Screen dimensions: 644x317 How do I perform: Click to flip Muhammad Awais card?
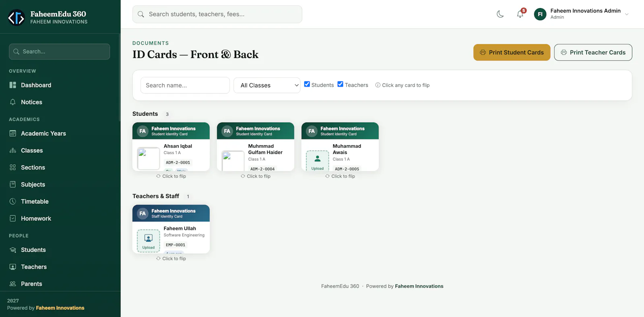pos(340,176)
